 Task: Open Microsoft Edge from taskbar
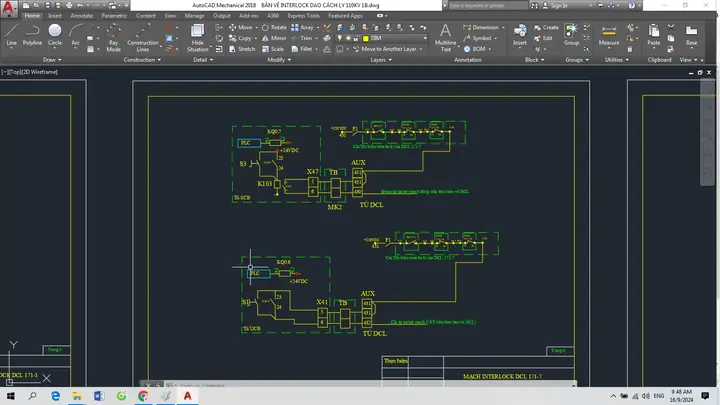click(x=56, y=396)
